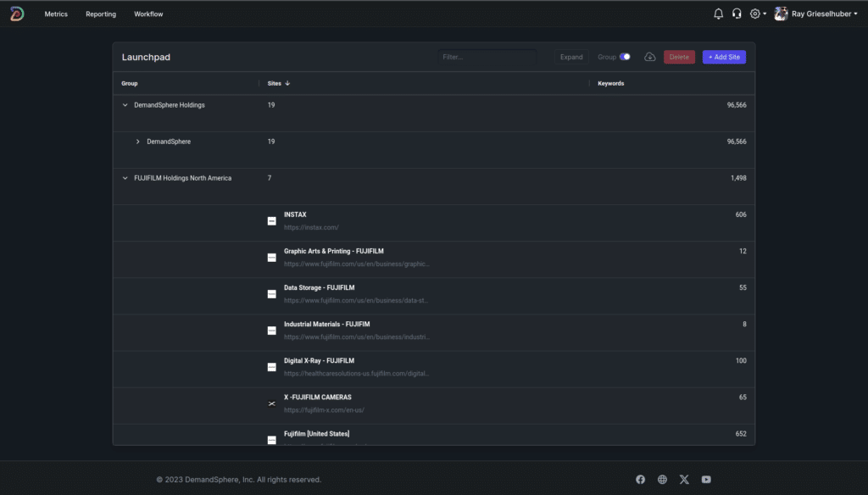868x495 pixels.
Task: Click the + Add Site button
Action: coord(724,57)
